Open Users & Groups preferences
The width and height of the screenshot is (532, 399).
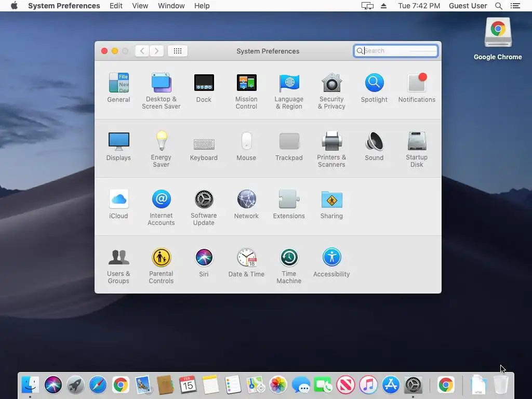pyautogui.click(x=118, y=266)
